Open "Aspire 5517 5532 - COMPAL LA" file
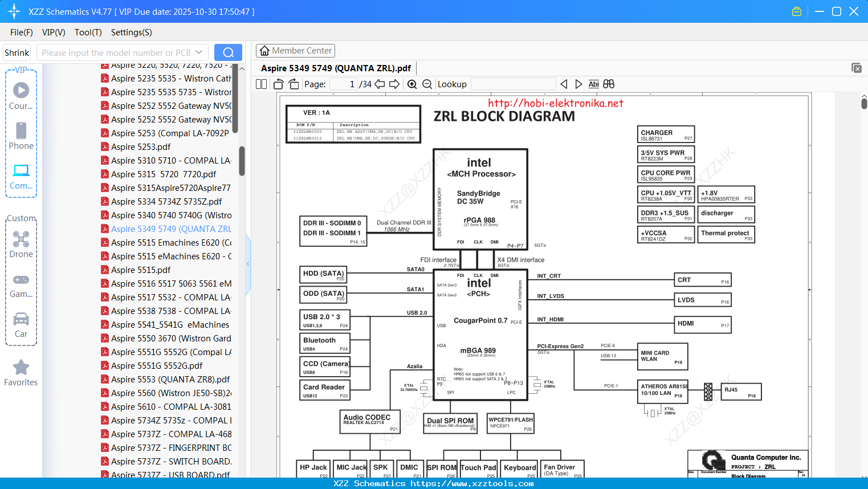 pos(166,298)
